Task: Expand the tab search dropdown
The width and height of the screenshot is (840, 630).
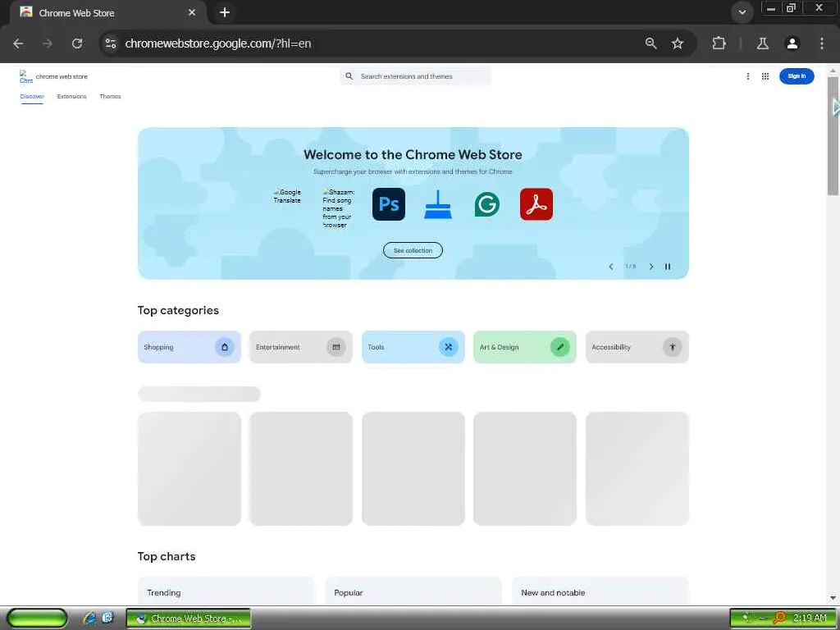Action: pos(742,12)
